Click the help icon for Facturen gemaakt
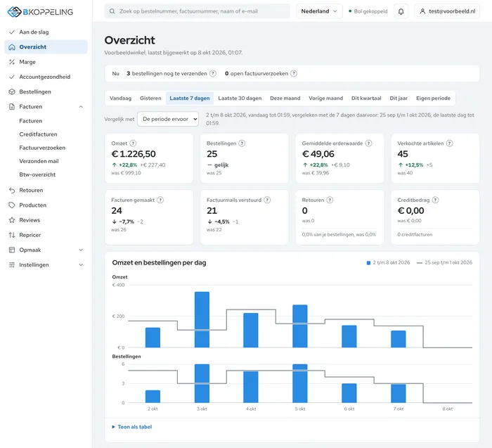The height and width of the screenshot is (448, 492). [x=160, y=200]
